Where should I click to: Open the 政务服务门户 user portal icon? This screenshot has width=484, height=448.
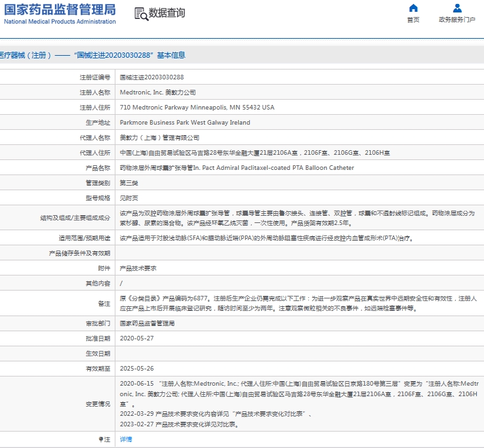pos(457,8)
